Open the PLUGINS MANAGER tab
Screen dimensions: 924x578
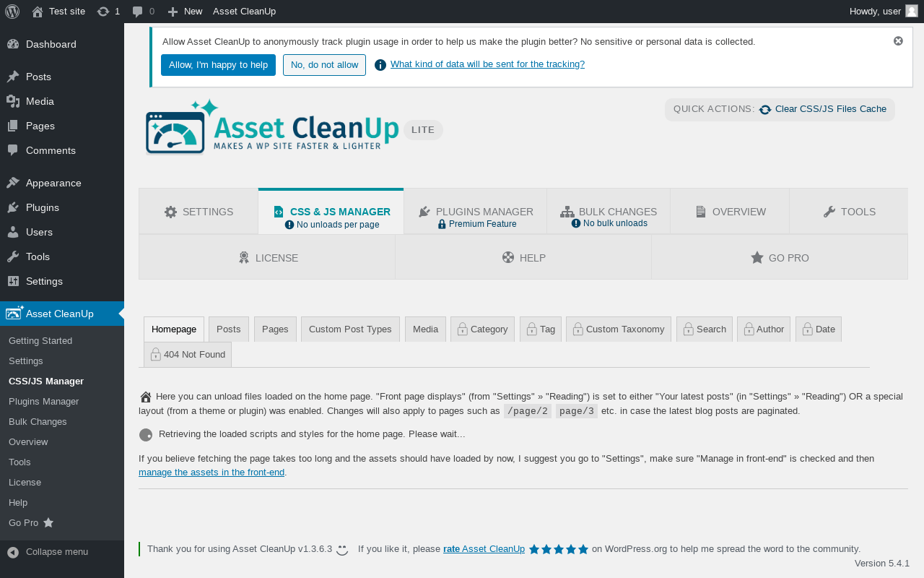[x=476, y=212]
